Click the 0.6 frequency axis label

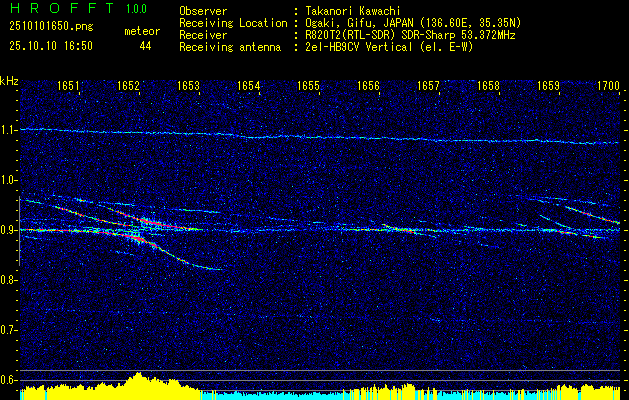[x=9, y=380]
